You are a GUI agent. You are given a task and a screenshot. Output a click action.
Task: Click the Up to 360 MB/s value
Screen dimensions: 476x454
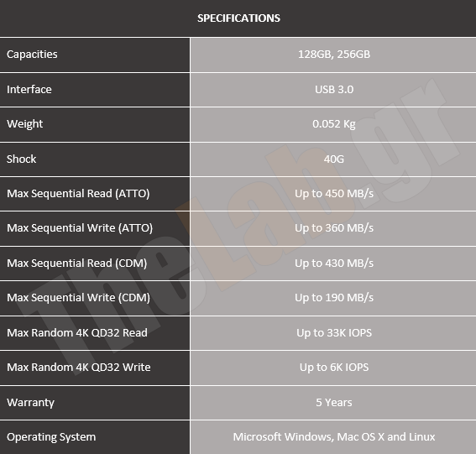tap(334, 228)
